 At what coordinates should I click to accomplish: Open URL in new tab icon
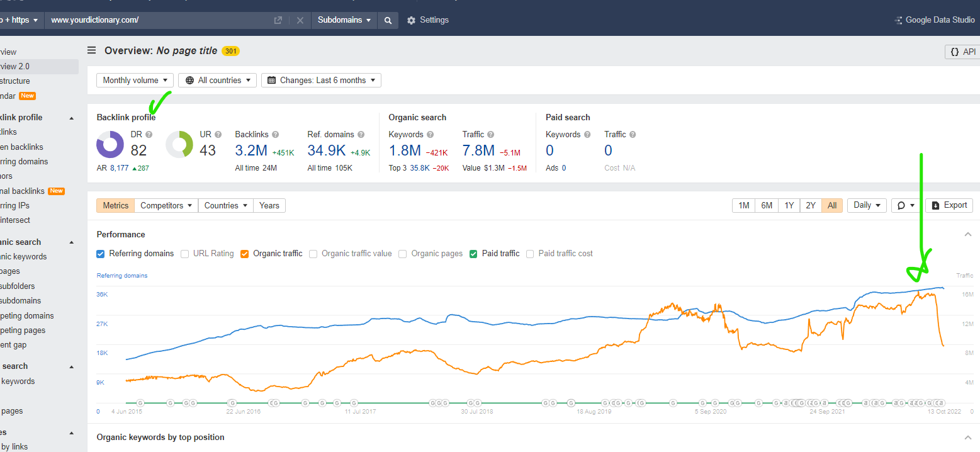[x=278, y=20]
